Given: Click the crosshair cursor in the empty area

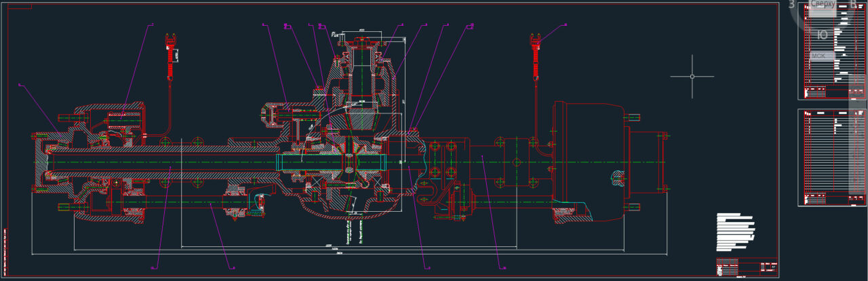Looking at the screenshot, I should (692, 76).
